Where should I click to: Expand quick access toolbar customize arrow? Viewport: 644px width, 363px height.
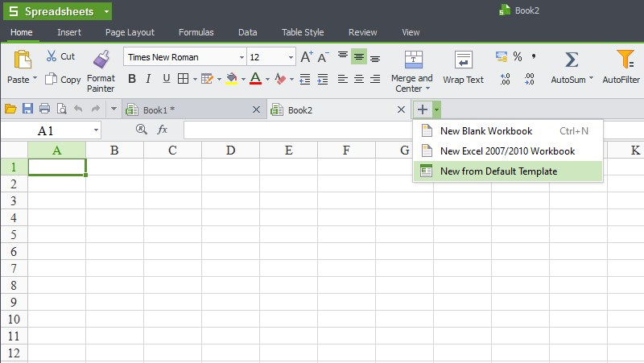point(114,109)
